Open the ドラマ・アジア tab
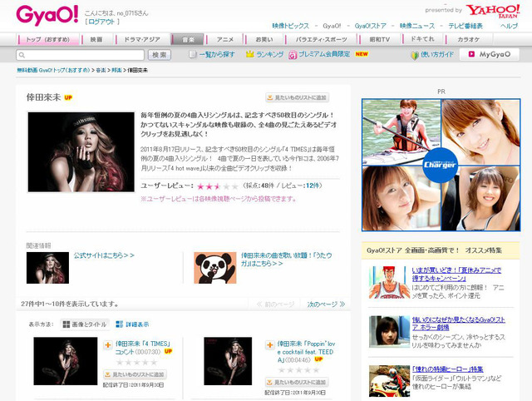This screenshot has width=532, height=401. 142,40
